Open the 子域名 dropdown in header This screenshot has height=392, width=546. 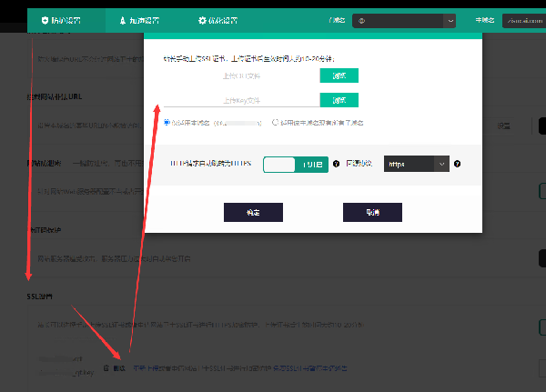404,21
